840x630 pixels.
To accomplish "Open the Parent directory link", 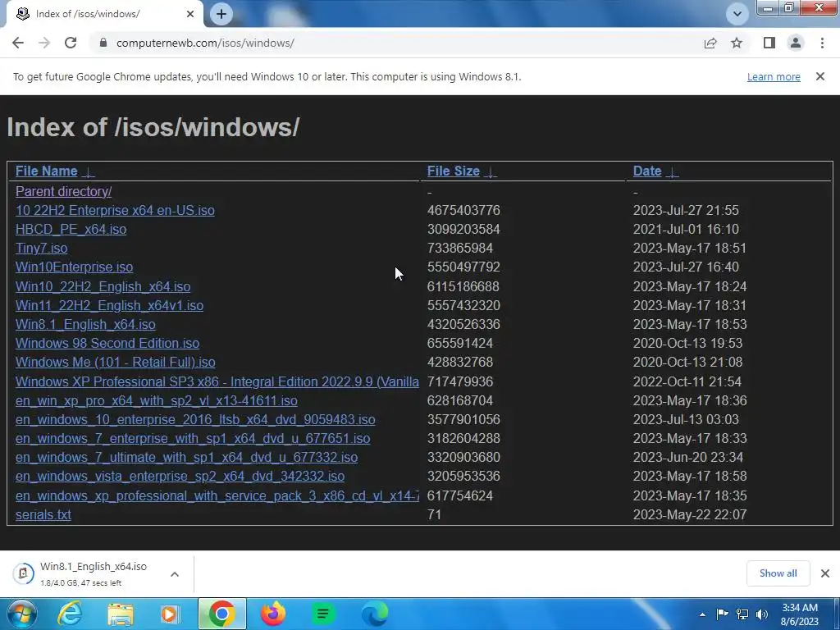I will [64, 191].
